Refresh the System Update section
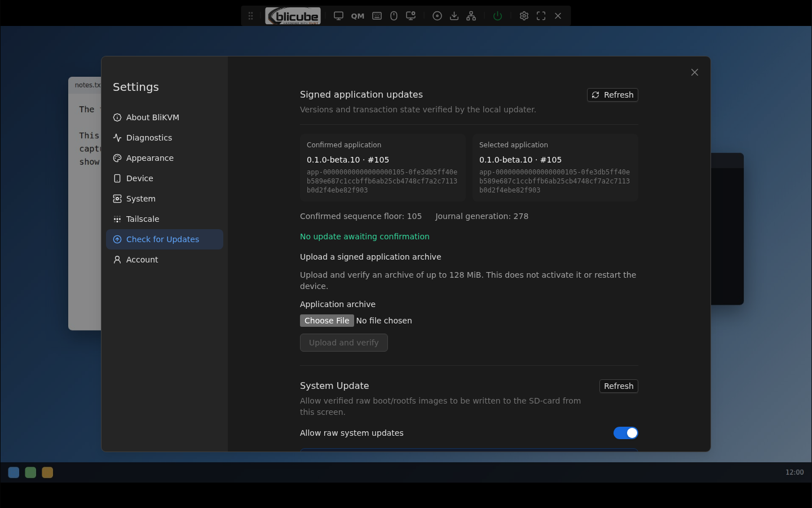The width and height of the screenshot is (812, 508). 619,386
